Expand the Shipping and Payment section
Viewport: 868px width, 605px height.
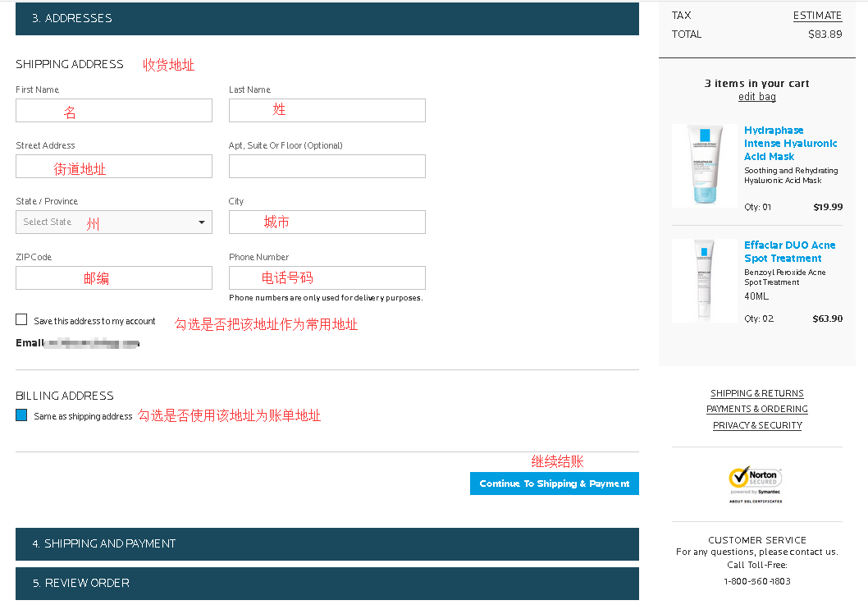[x=327, y=543]
